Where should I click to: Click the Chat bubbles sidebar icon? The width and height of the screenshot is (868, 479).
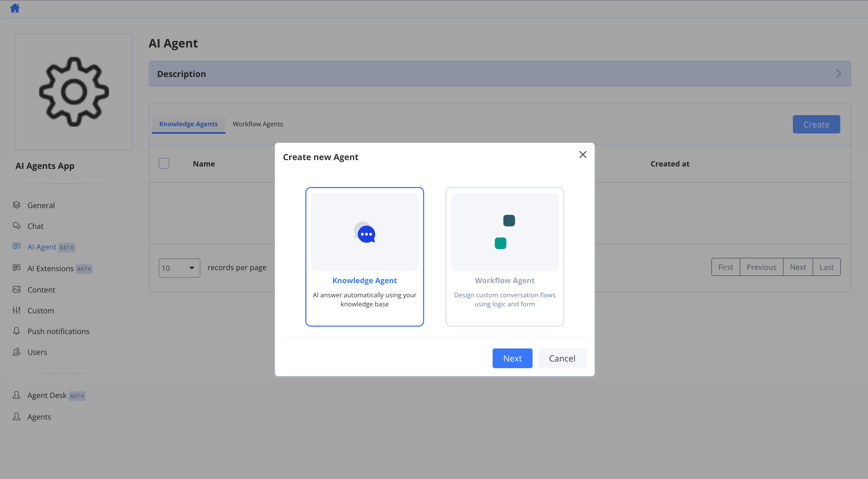[17, 226]
